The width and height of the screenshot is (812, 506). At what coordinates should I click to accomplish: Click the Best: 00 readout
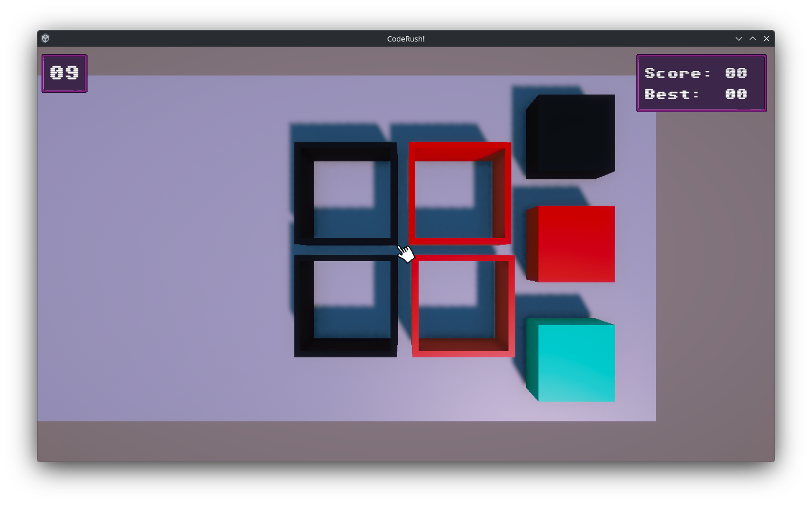696,94
